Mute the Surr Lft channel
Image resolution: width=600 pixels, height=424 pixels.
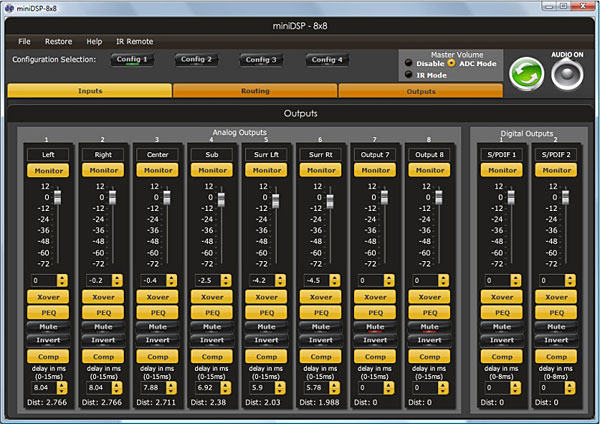[266, 327]
